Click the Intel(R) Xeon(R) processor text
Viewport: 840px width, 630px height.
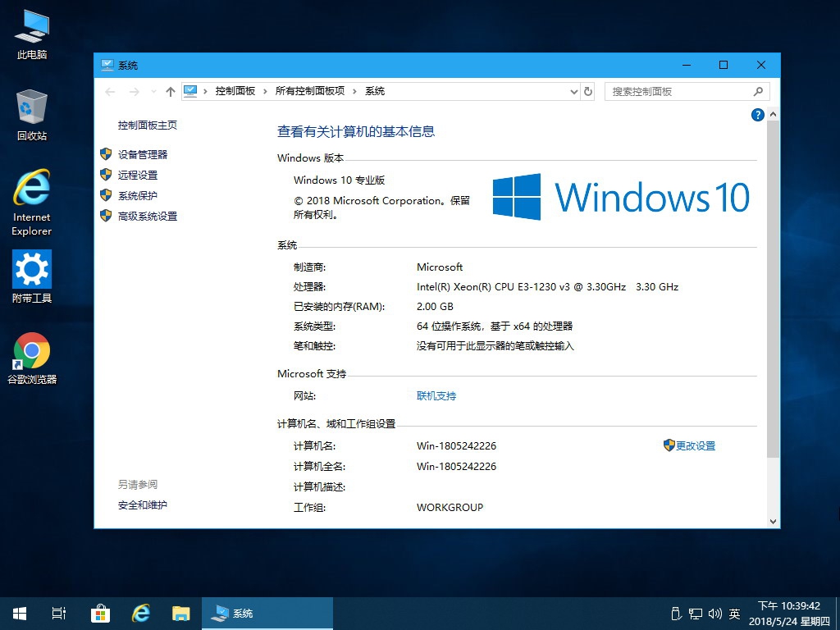tap(547, 286)
